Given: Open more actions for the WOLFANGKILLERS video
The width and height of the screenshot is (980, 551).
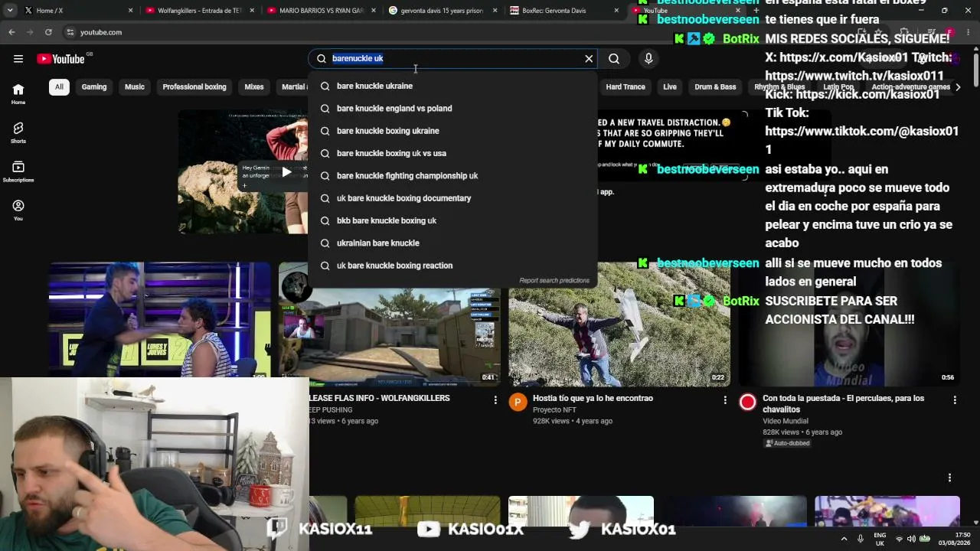Looking at the screenshot, I should 495,399.
